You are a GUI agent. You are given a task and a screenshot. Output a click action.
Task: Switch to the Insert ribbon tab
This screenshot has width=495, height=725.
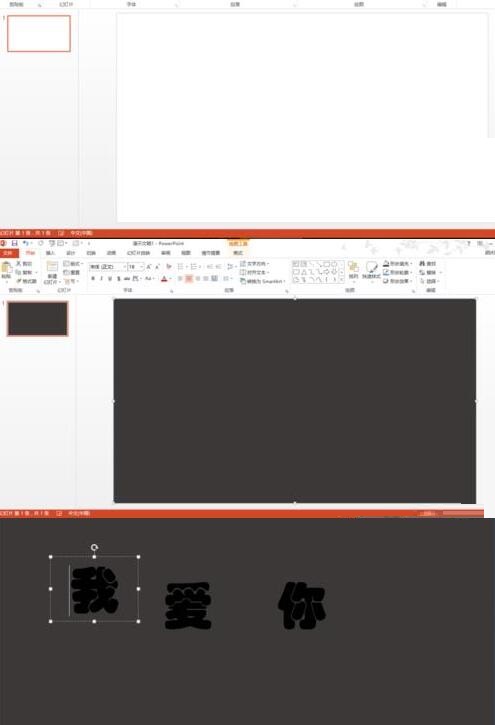coord(50,253)
